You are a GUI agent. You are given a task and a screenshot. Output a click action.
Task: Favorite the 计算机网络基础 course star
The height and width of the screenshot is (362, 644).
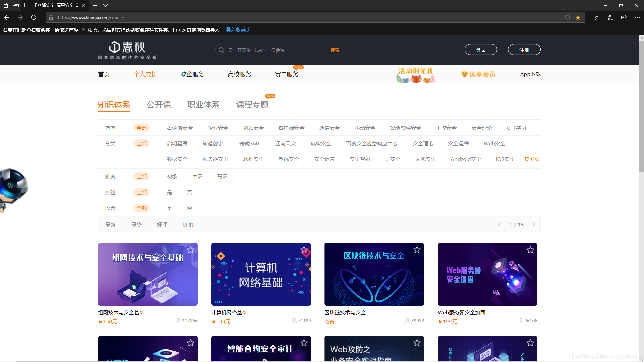click(x=304, y=250)
